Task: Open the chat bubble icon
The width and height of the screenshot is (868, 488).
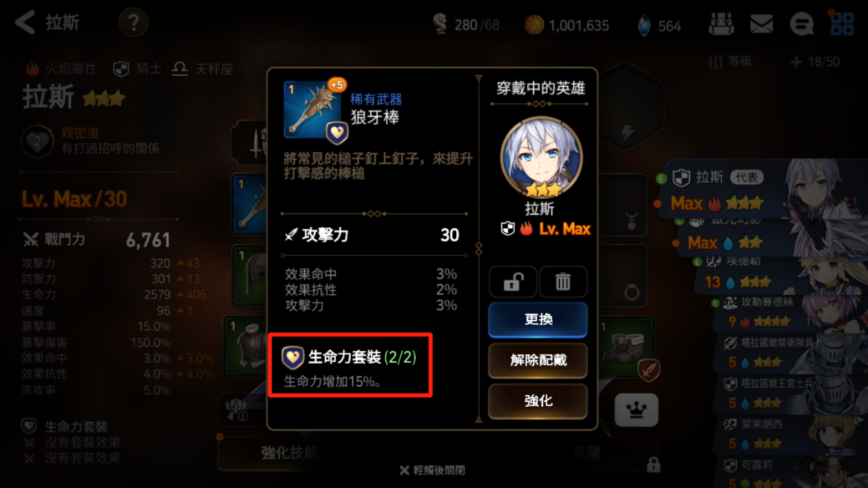Action: tap(802, 25)
